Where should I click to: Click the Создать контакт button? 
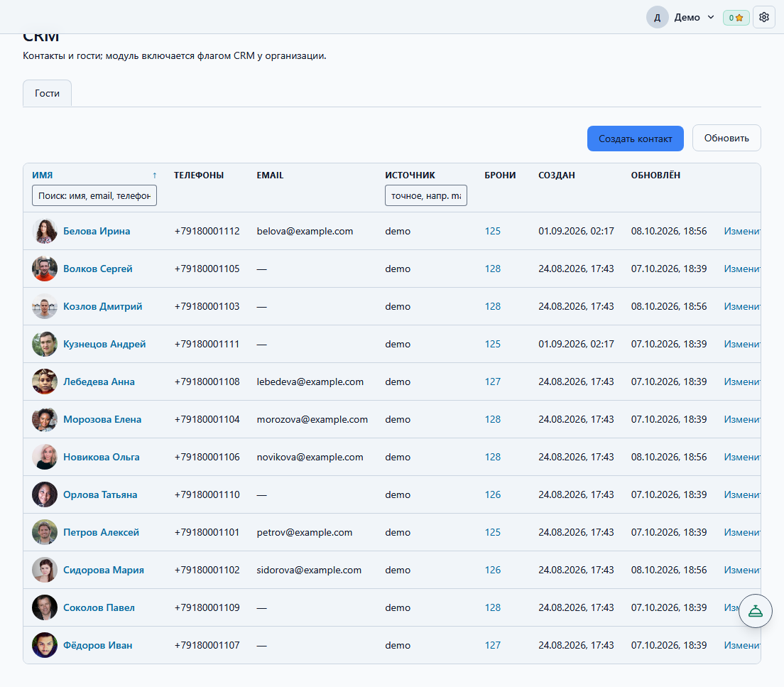coord(635,139)
